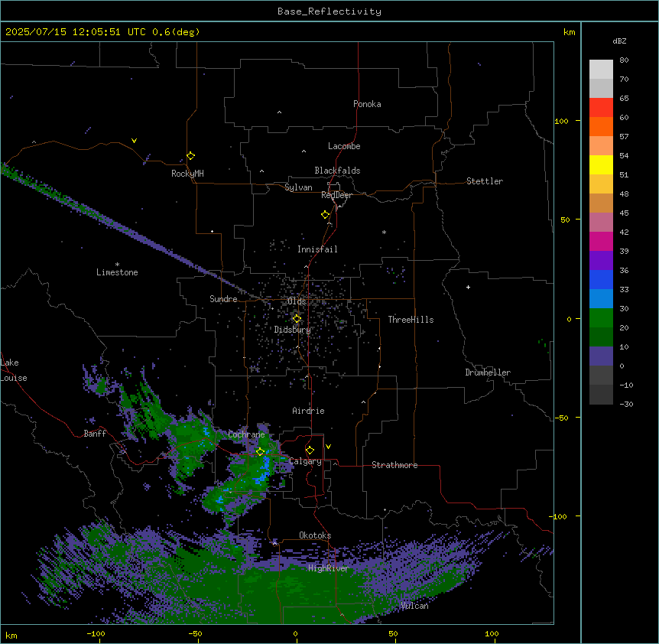
Task: Click the Ponoka city label
Action: click(x=367, y=104)
